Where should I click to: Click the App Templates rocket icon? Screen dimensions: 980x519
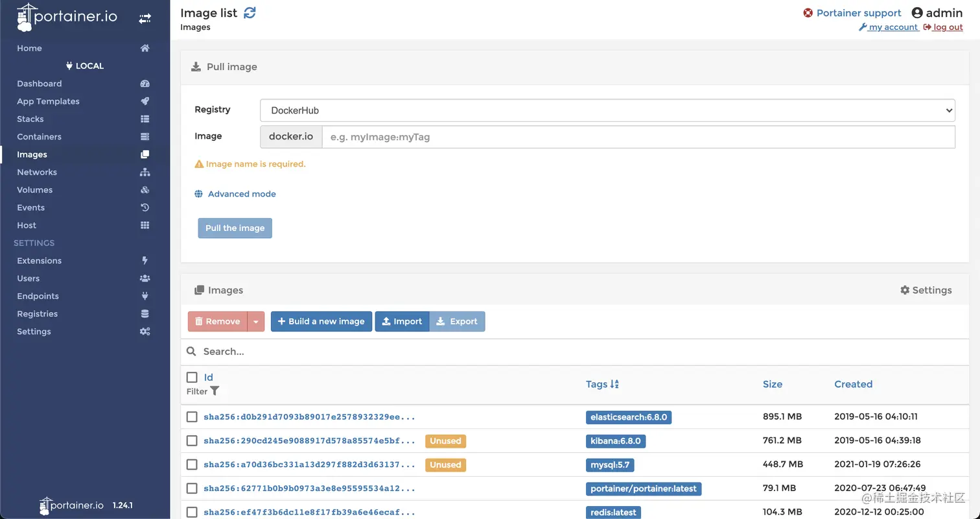coord(145,101)
